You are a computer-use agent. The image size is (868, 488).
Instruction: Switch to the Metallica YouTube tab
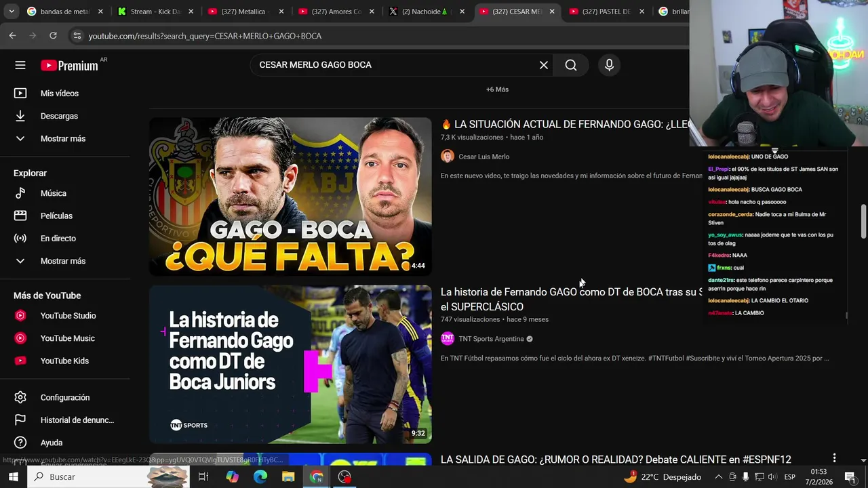pos(244,12)
